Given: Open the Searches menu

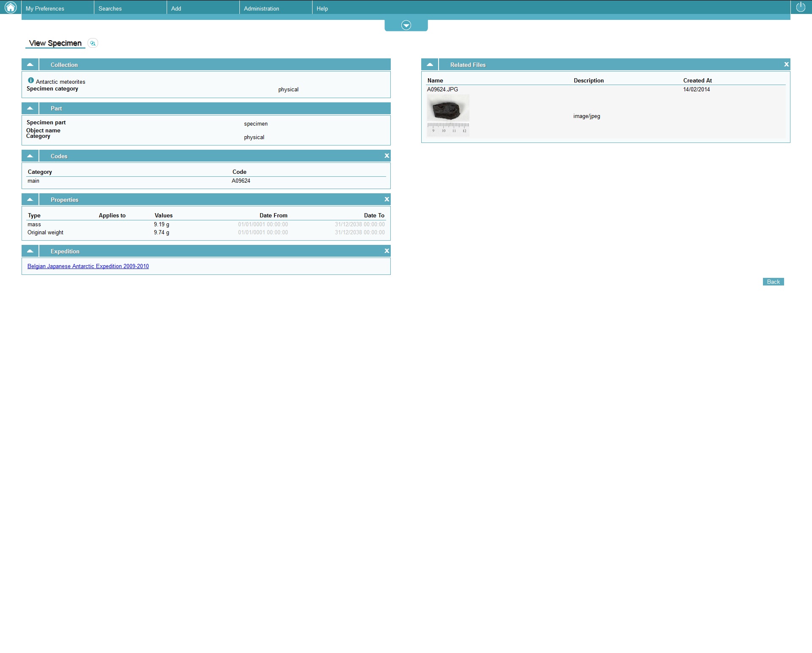Looking at the screenshot, I should 110,8.
